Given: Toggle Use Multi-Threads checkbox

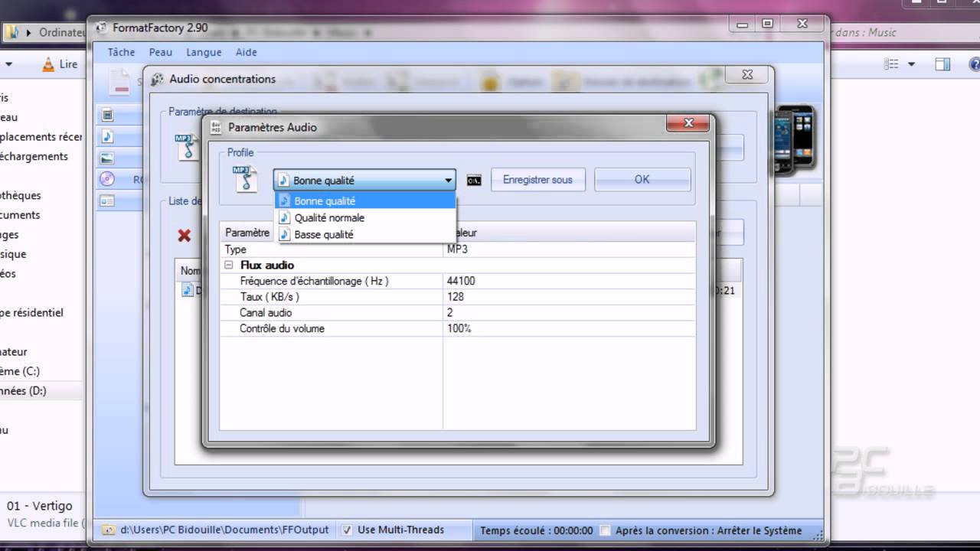Looking at the screenshot, I should 348,530.
